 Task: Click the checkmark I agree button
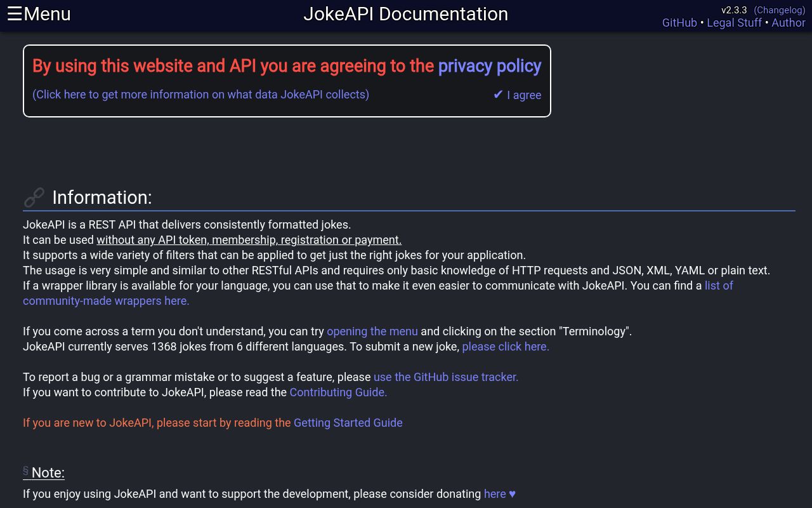click(x=517, y=95)
